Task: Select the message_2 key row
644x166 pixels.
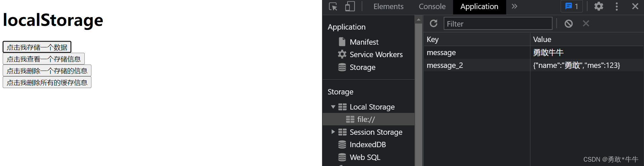Action: point(445,66)
